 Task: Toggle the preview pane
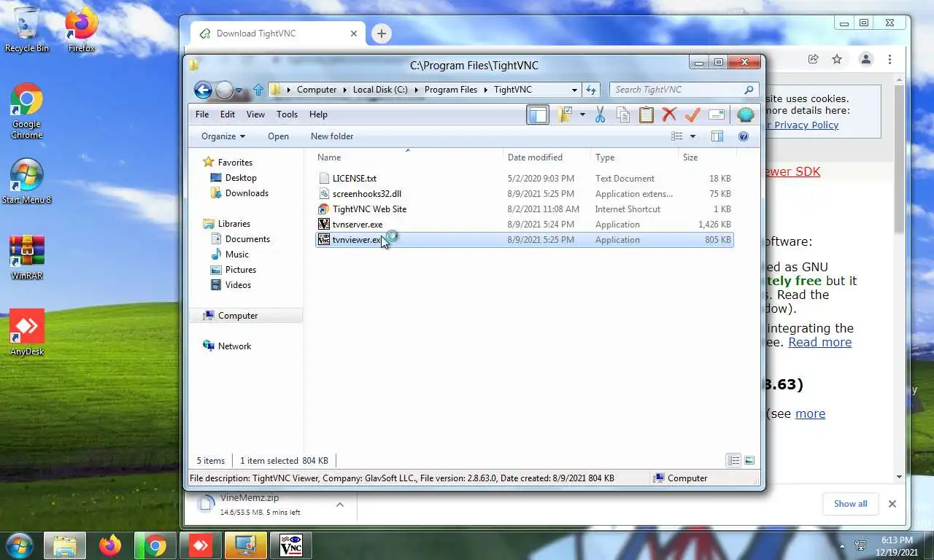[717, 136]
